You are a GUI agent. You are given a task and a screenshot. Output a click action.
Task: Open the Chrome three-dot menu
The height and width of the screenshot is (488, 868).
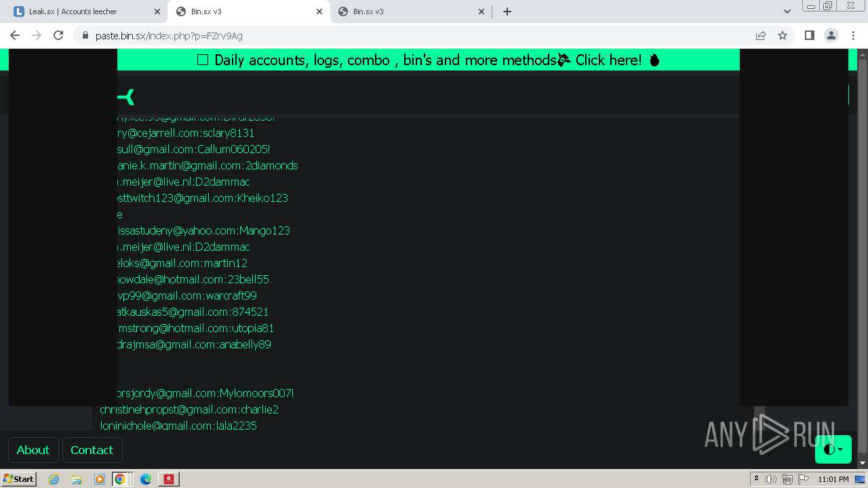pos(852,35)
